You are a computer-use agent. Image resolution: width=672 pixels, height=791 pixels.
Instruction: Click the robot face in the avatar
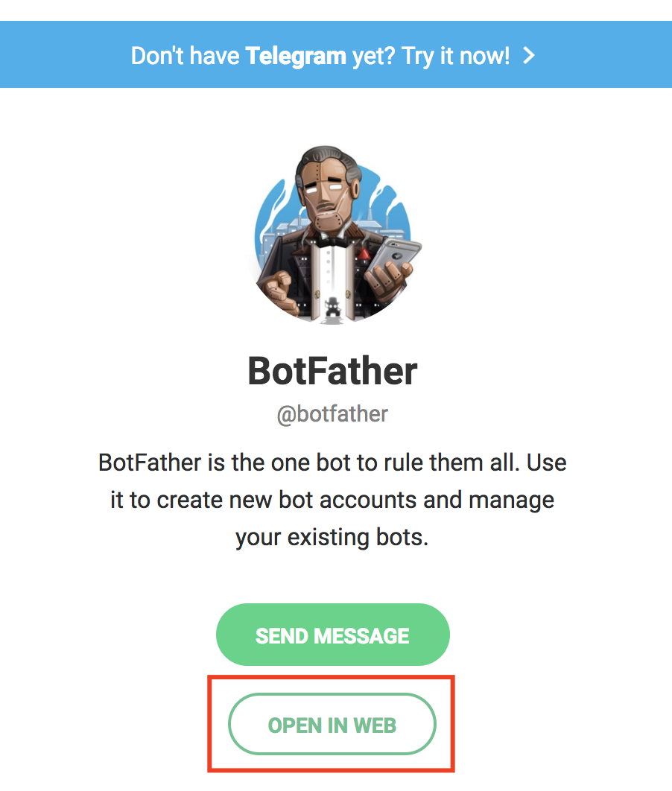click(x=329, y=196)
